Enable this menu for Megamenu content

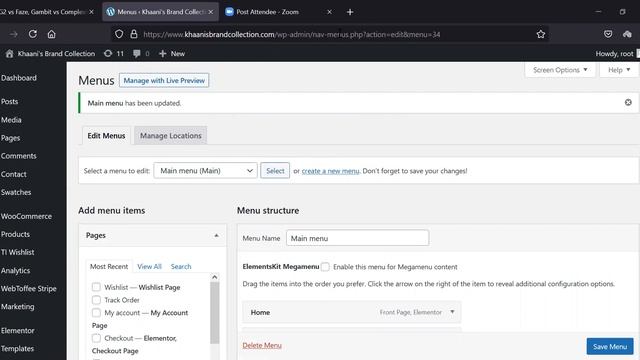click(x=325, y=267)
